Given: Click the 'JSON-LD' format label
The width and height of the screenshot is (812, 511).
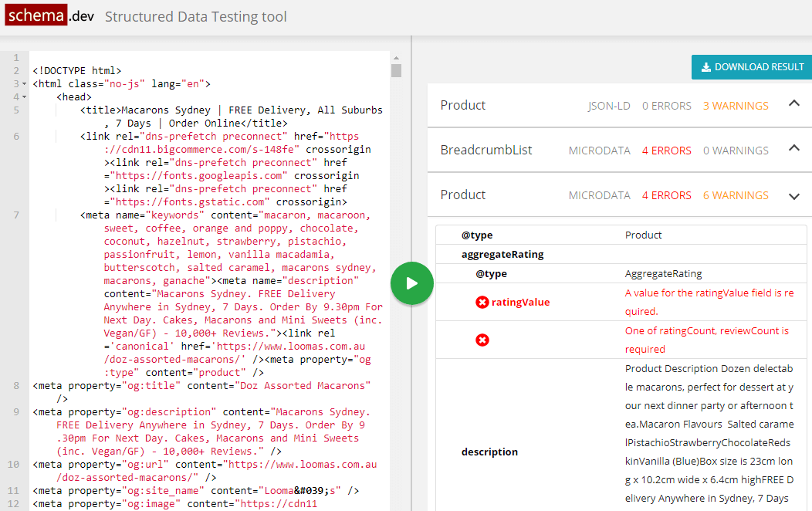Looking at the screenshot, I should pyautogui.click(x=608, y=106).
